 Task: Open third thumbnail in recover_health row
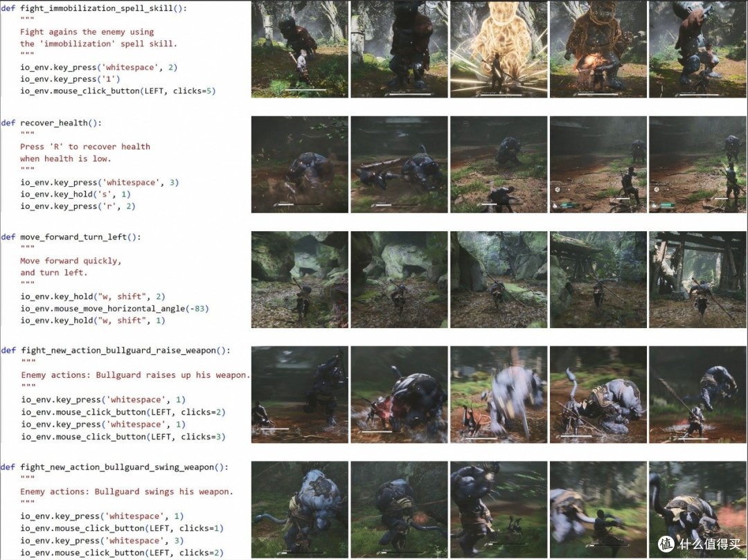(x=499, y=165)
